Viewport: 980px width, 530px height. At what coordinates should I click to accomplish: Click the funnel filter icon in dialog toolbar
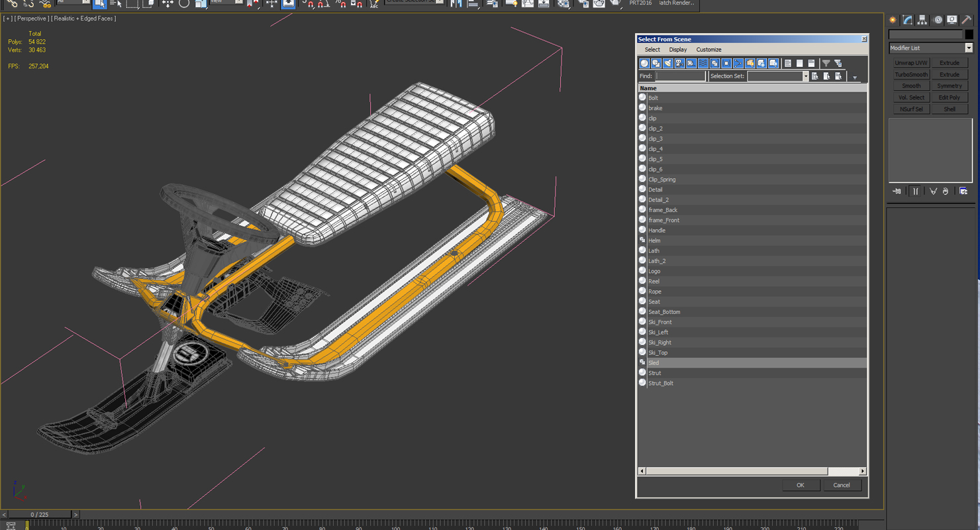tap(826, 64)
